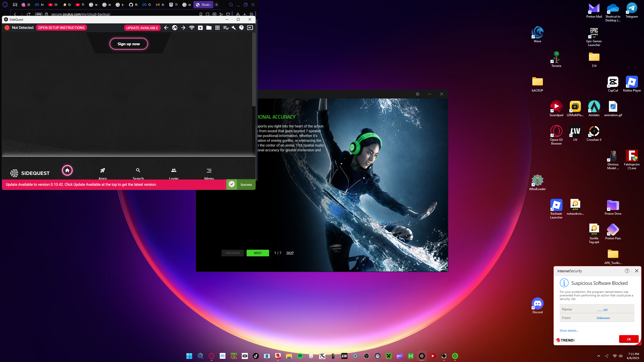Image resolution: width=644 pixels, height=362 pixels.
Task: Open the SideQuest hamburger Menu
Action: click(209, 173)
